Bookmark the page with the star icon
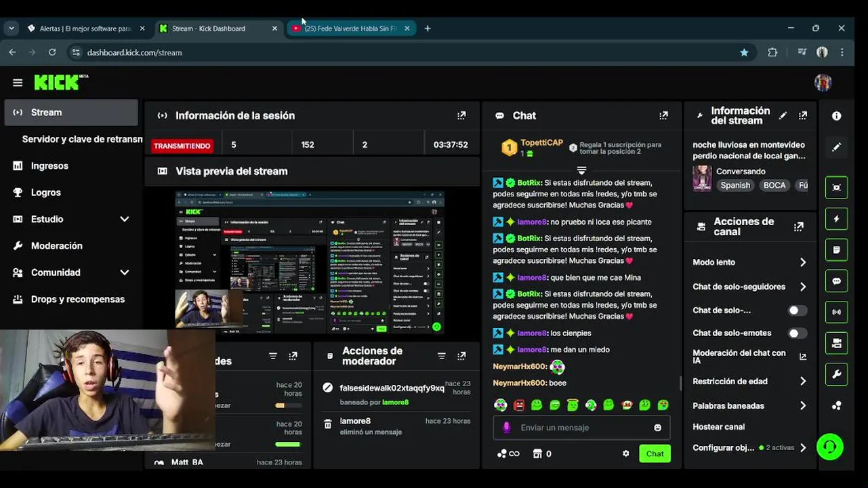The height and width of the screenshot is (488, 868). 744,52
